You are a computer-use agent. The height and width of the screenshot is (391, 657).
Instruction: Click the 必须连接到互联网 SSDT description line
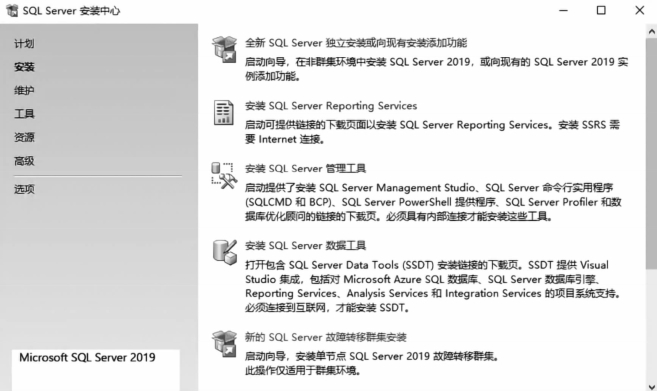click(x=327, y=308)
